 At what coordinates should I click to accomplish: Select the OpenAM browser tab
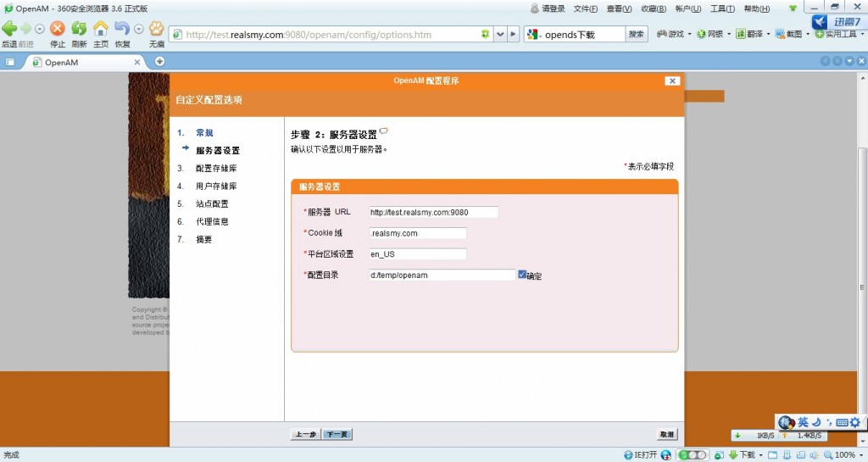[86, 63]
